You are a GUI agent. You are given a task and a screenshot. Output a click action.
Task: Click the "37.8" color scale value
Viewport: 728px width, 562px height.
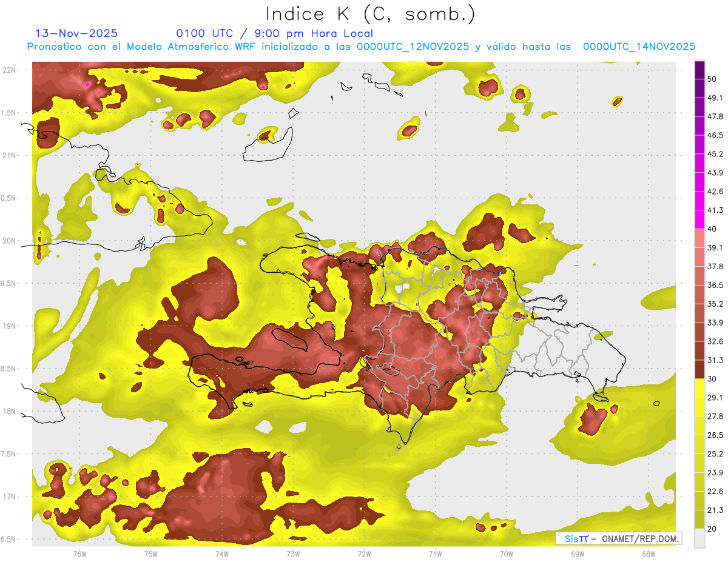(x=715, y=266)
